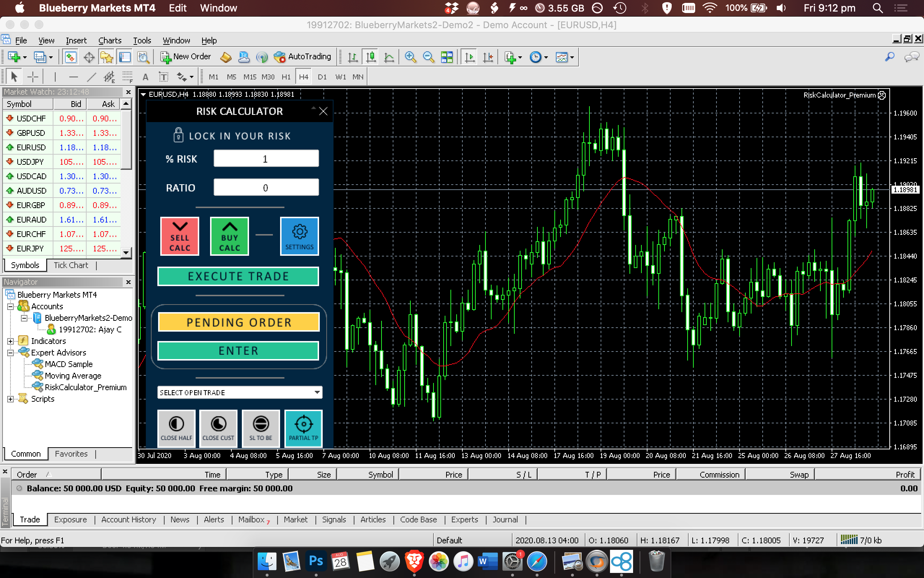Open Photoshop from the Dock
This screenshot has width=924, height=578.
point(316,561)
